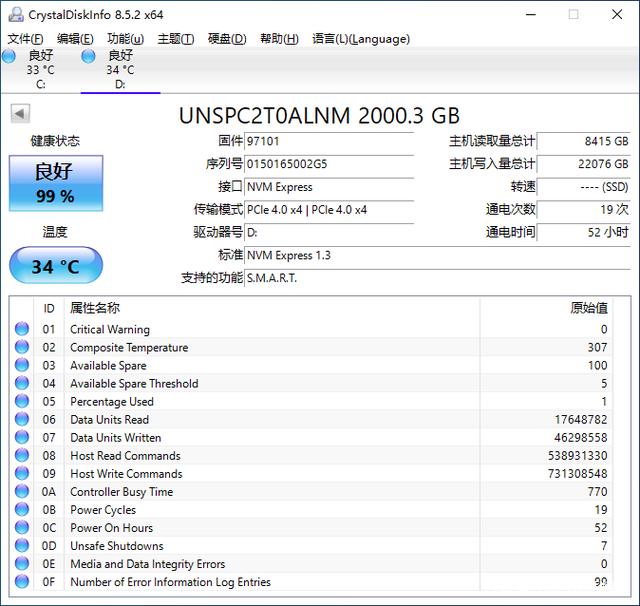Click the status orb beside Critical Warning
Image resolution: width=640 pixels, height=606 pixels.
point(22,329)
